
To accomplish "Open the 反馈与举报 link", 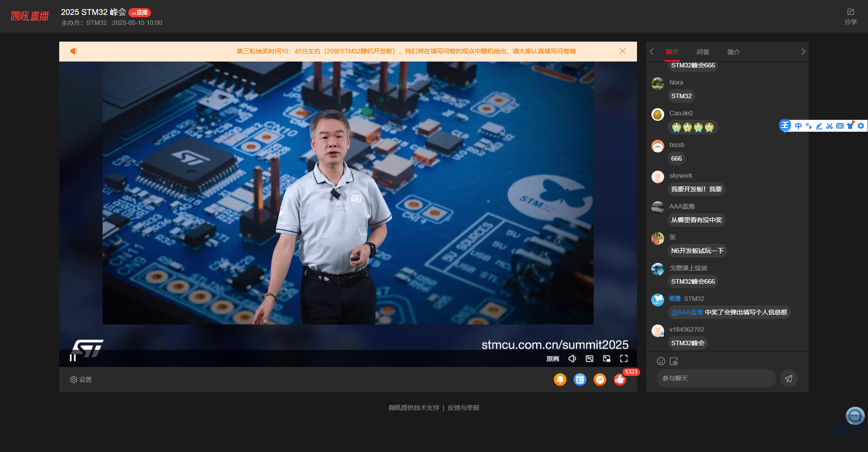I will [463, 408].
